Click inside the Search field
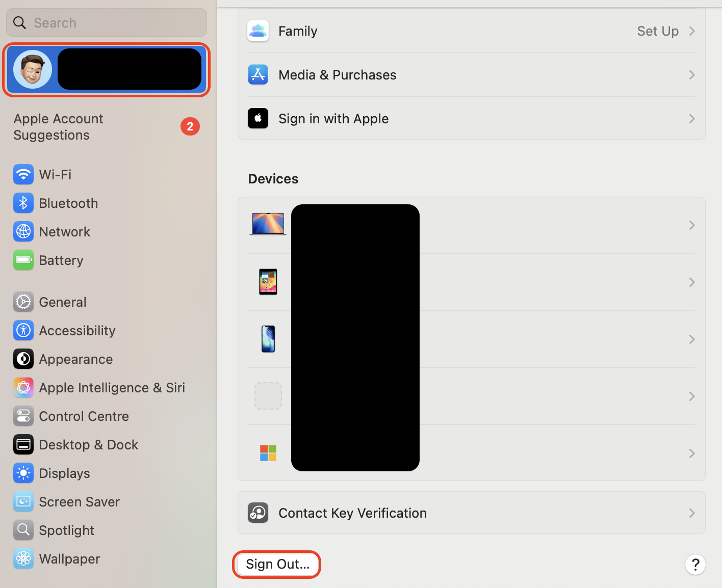Viewport: 722px width, 588px height. (x=106, y=22)
